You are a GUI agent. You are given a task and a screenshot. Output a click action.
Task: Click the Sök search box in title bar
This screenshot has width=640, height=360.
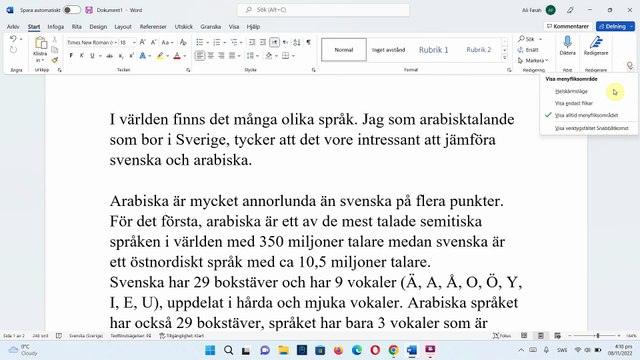pyautogui.click(x=323, y=10)
